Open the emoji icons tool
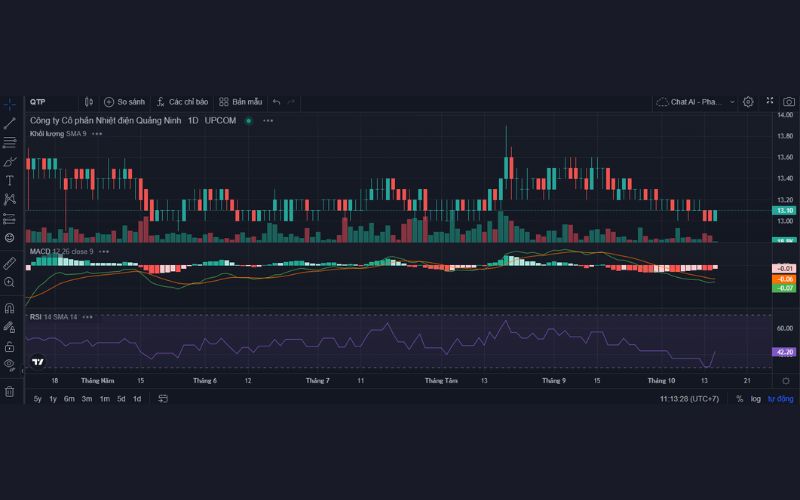The height and width of the screenshot is (500, 800). click(9, 237)
